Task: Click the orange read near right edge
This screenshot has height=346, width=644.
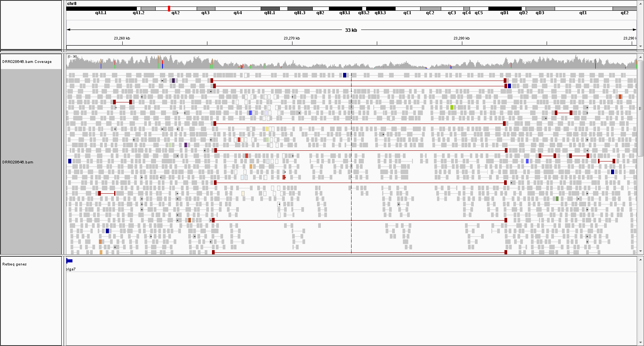Action: coord(620,97)
